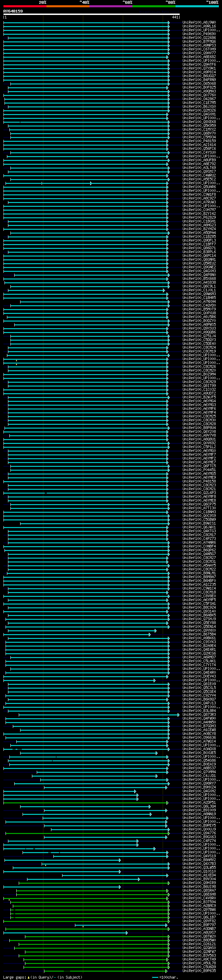Open hit UniRef100_A9RL16

(199, 26)
